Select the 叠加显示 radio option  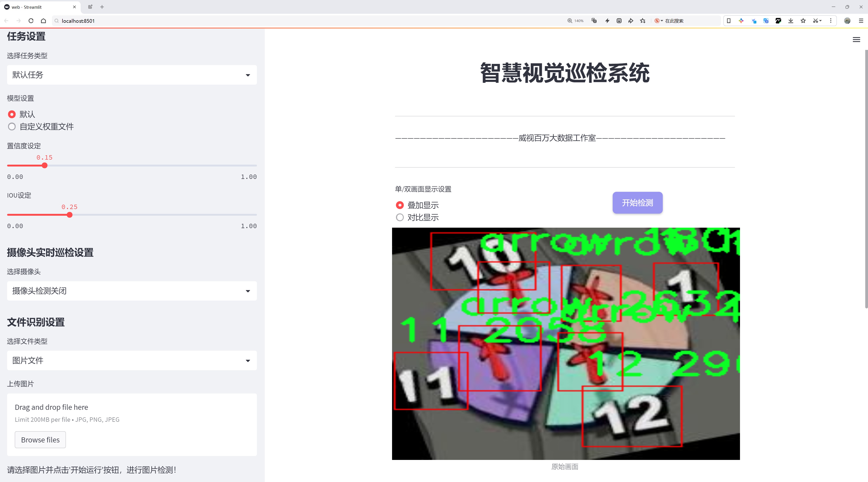[417, 205]
